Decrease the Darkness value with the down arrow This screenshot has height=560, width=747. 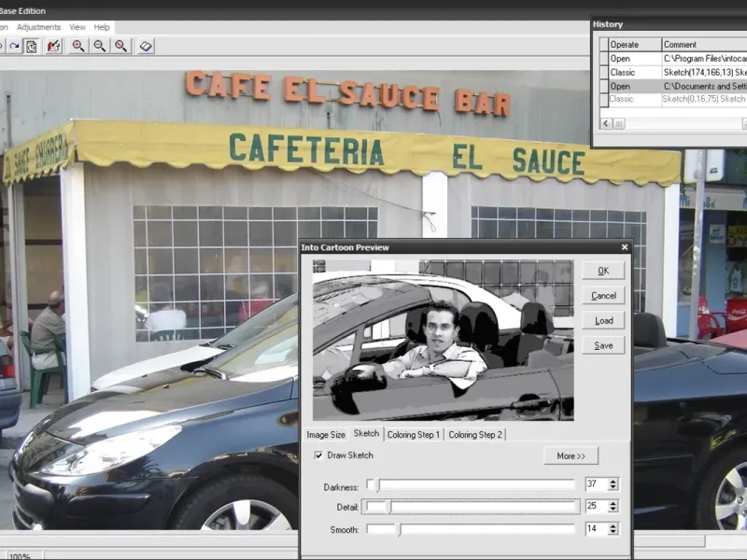613,487
